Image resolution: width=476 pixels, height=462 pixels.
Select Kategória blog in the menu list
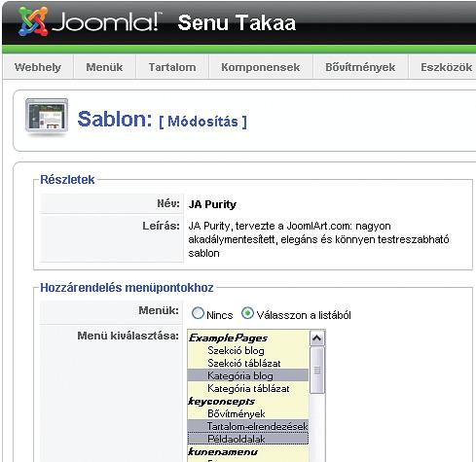click(x=248, y=375)
